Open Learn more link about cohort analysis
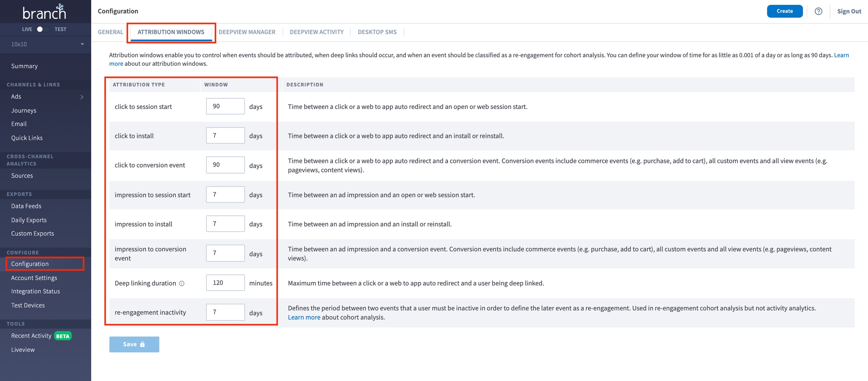 [x=304, y=317]
